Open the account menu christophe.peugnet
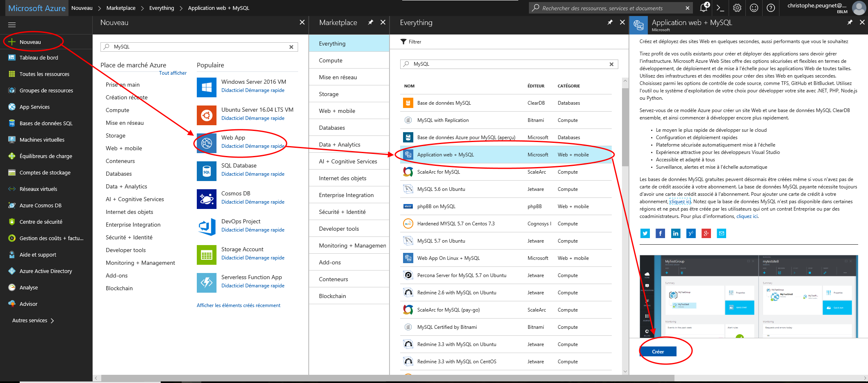This screenshot has height=383, width=868. pos(824,8)
